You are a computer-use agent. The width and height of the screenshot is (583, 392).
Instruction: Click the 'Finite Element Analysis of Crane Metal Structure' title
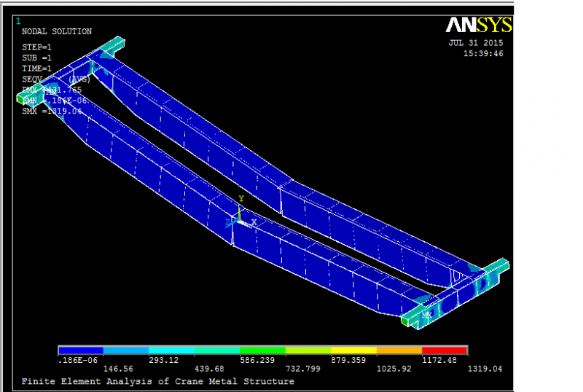point(157,382)
